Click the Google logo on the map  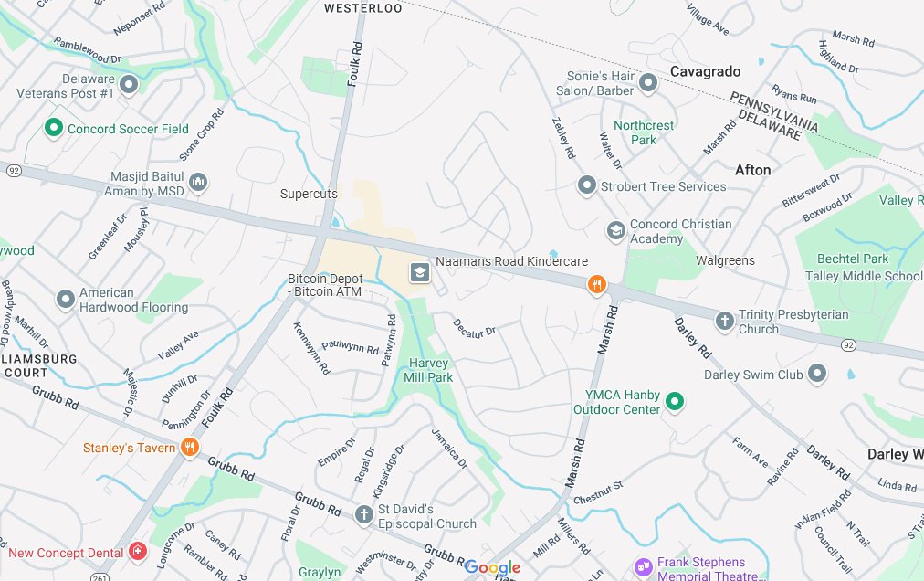pyautogui.click(x=493, y=568)
